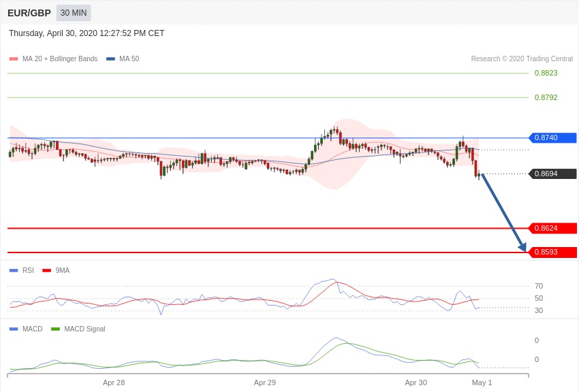Click the Research © 2020 Trading Central credit
The height and width of the screenshot is (392, 579).
[x=522, y=59]
